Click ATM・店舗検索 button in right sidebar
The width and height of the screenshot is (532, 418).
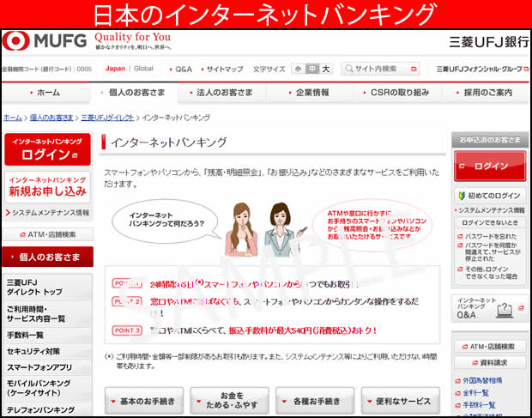click(x=490, y=347)
